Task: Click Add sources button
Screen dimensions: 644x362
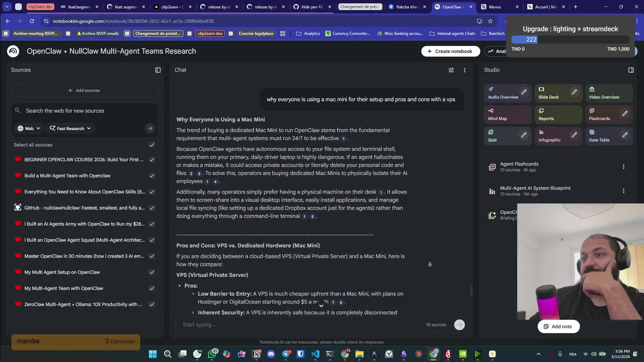Action: click(85, 90)
